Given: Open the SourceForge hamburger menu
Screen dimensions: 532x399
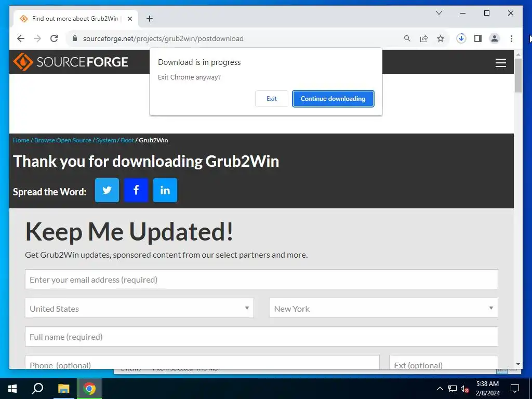Looking at the screenshot, I should pyautogui.click(x=500, y=63).
